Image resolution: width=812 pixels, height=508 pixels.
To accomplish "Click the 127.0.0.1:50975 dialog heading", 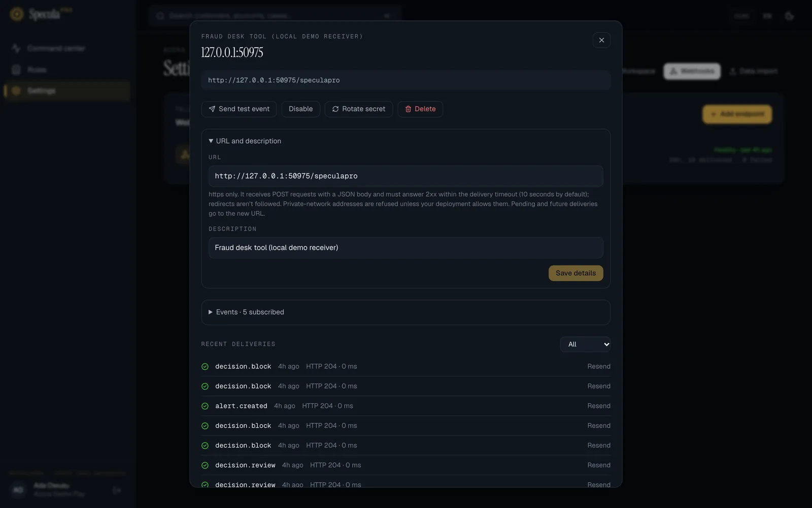I will tap(232, 52).
